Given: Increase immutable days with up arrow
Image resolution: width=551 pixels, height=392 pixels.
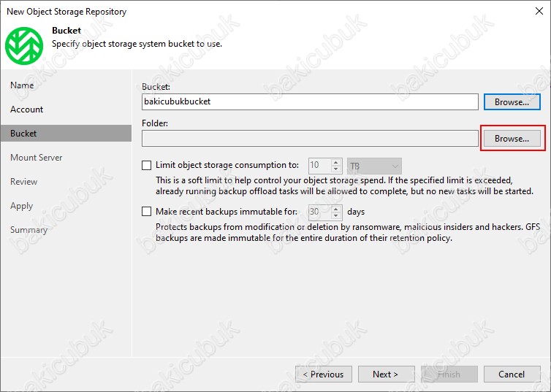Looking at the screenshot, I should click(336, 209).
